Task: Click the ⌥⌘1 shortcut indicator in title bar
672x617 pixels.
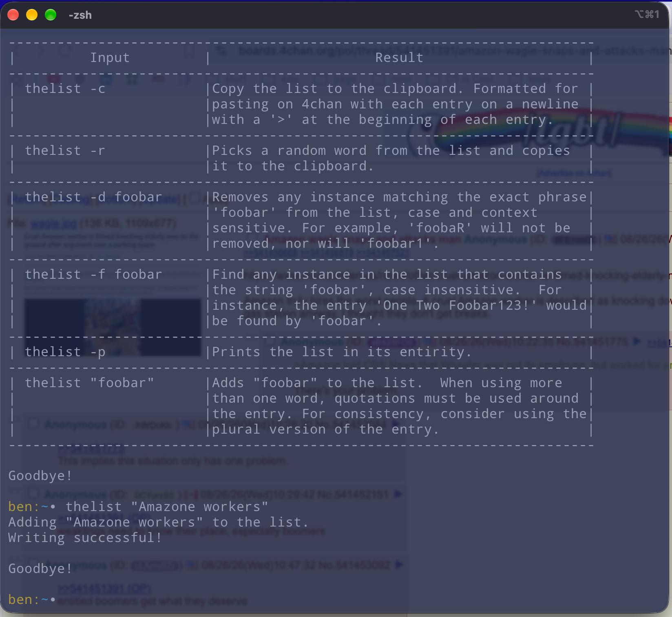Action: (x=647, y=14)
